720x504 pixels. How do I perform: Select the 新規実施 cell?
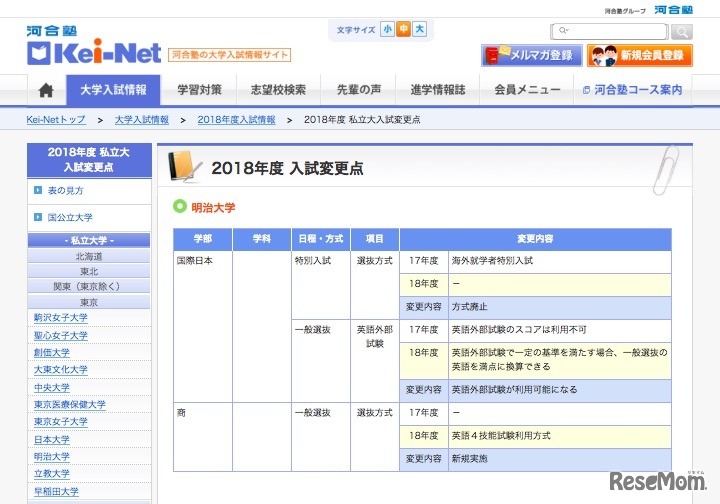[x=560, y=459]
